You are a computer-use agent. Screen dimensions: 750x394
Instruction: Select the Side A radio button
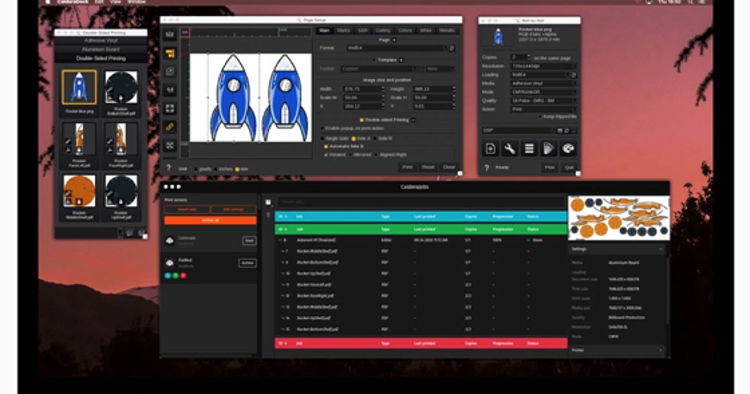tap(353, 138)
